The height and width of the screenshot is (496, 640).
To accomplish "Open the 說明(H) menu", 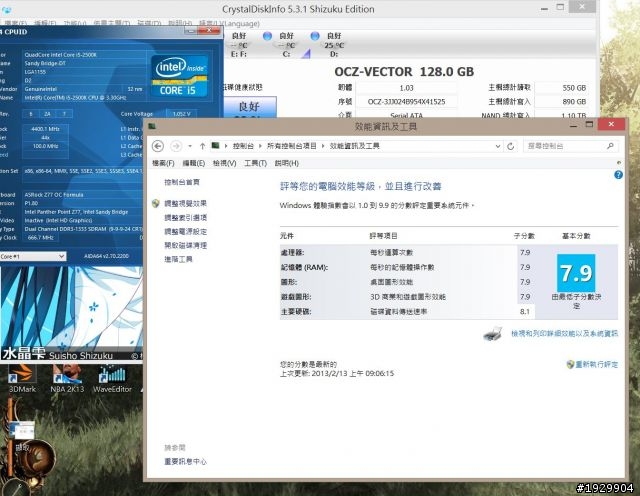I will [287, 163].
